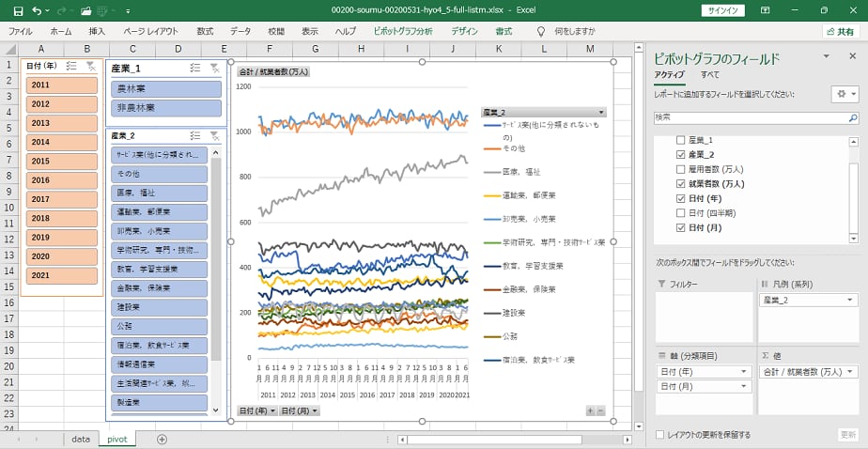Uncheck the 産業_2 field checkbox
Screen dimensions: 868x449
point(681,153)
